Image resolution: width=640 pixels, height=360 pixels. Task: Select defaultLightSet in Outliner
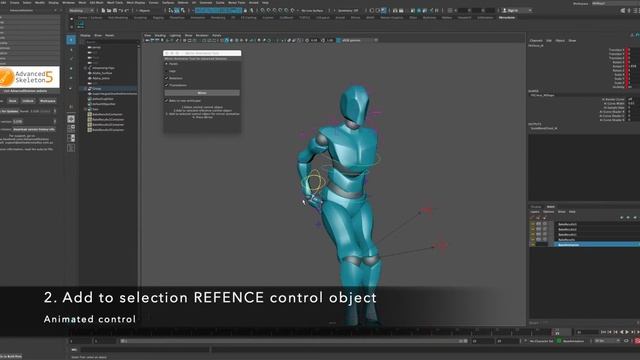coord(103,99)
